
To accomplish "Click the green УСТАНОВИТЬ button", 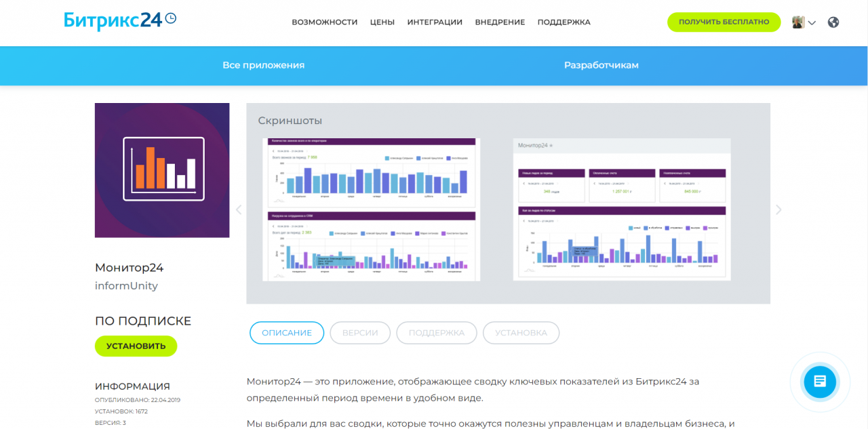I will 136,346.
